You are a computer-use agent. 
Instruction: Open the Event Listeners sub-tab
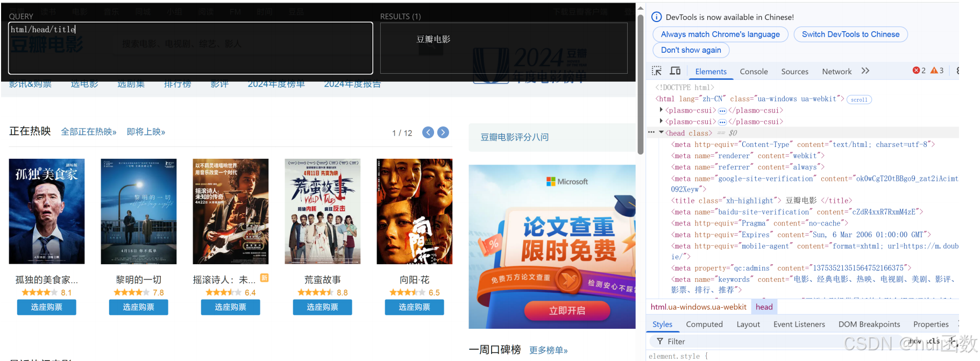coord(799,324)
